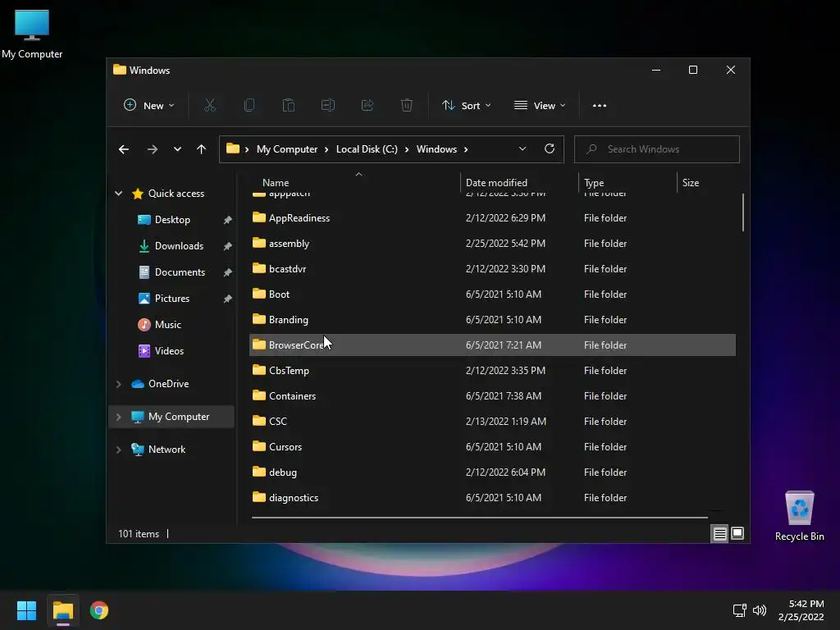This screenshot has height=630, width=840.
Task: Go back with the left arrow
Action: click(124, 149)
